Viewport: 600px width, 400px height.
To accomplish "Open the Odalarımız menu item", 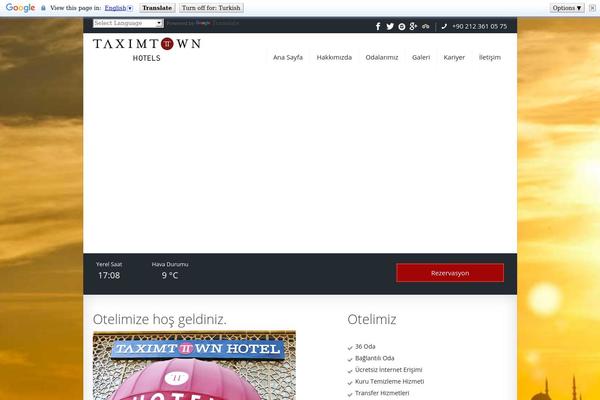I will coord(382,57).
